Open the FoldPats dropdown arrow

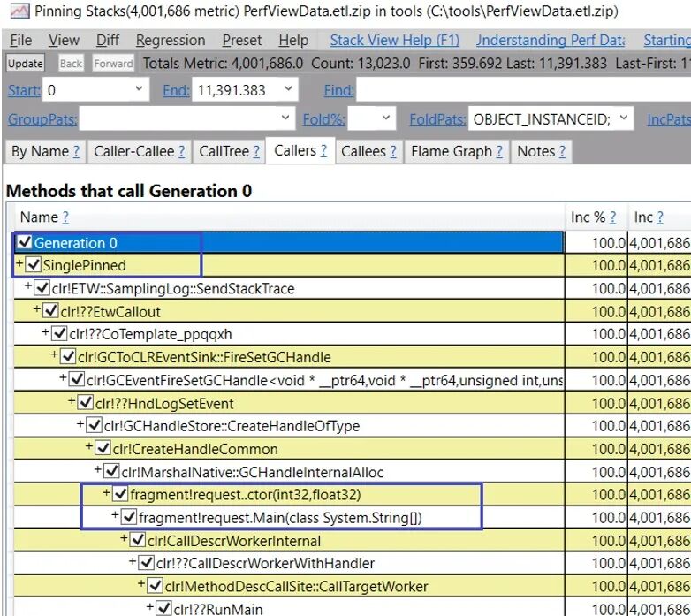pos(623,118)
